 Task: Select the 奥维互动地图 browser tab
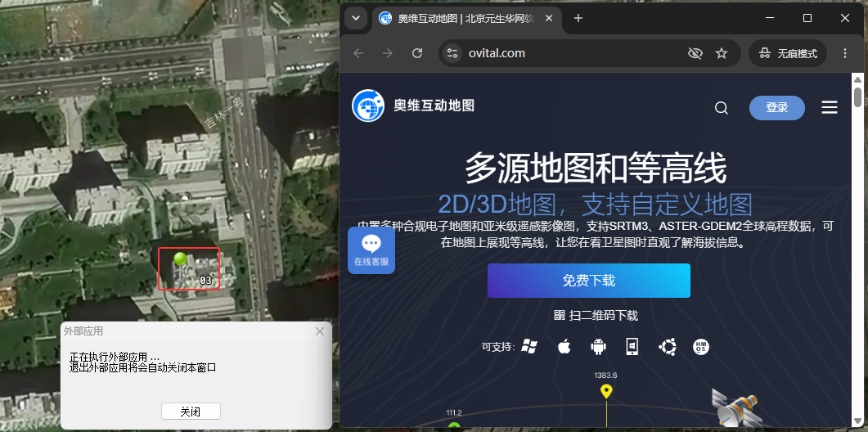coord(466,18)
